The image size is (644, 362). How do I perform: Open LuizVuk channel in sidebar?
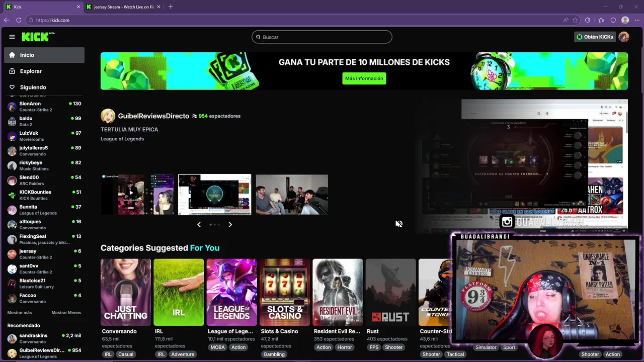click(44, 136)
